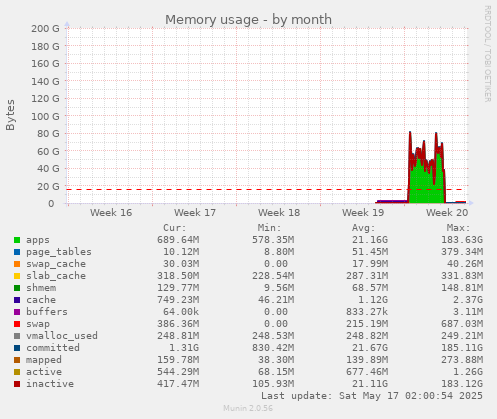Click the '200 G' y-axis label
This screenshot has height=419, width=497.
click(45, 29)
